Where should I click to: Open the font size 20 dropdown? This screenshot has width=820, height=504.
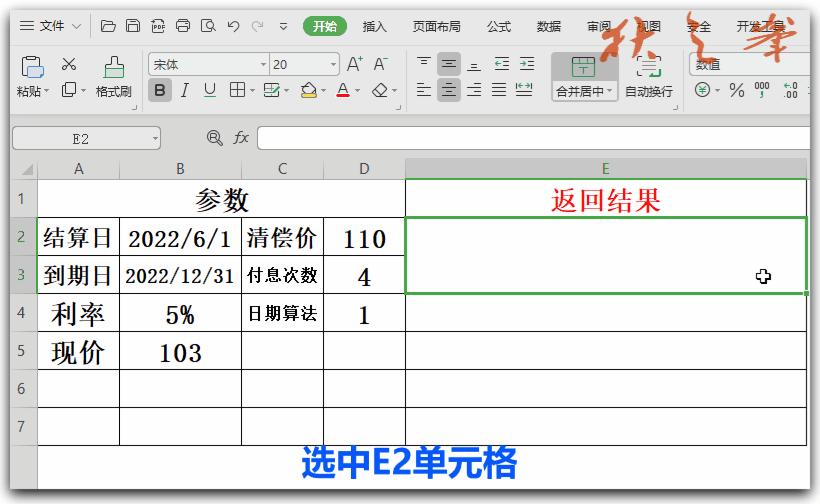pos(333,65)
